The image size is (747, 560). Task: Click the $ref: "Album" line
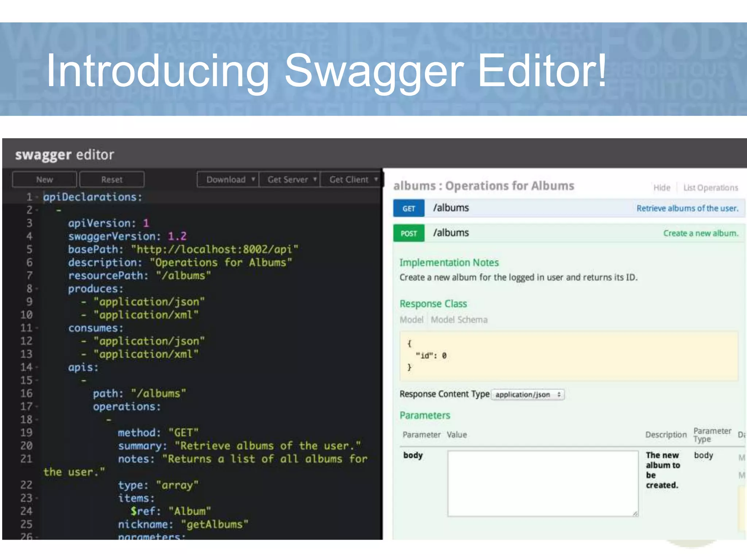tap(171, 511)
